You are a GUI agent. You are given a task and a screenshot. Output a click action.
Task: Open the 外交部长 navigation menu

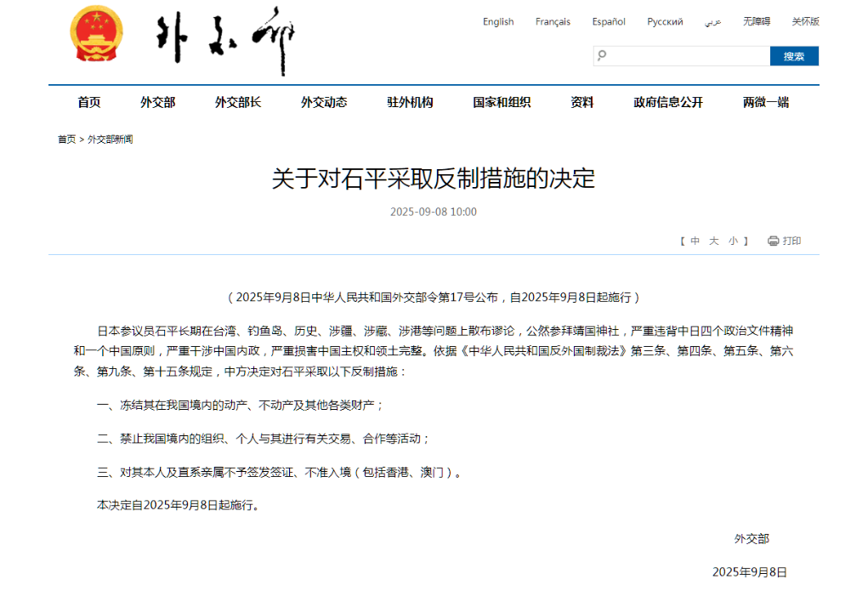(x=238, y=102)
